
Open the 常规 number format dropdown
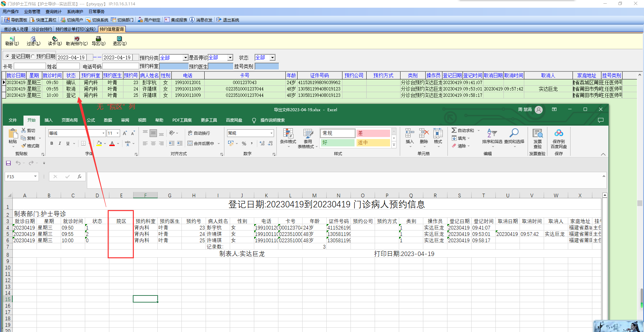pyautogui.click(x=271, y=133)
